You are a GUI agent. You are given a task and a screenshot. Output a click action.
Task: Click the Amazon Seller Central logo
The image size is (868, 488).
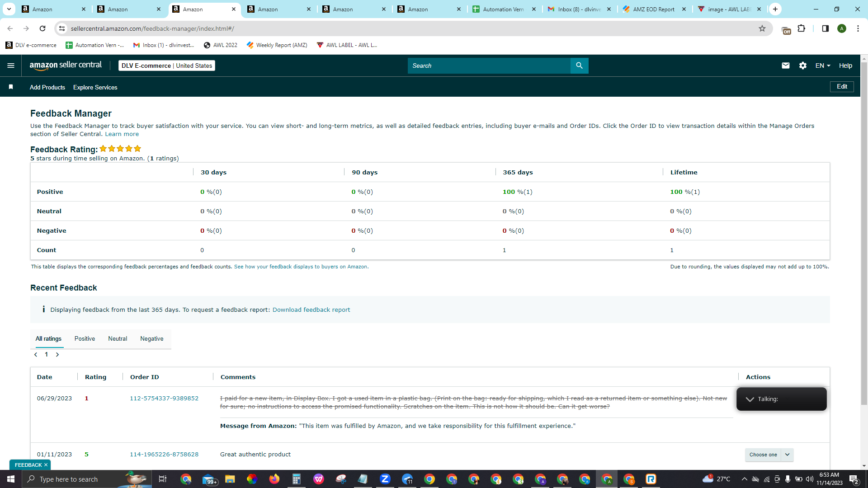point(66,66)
